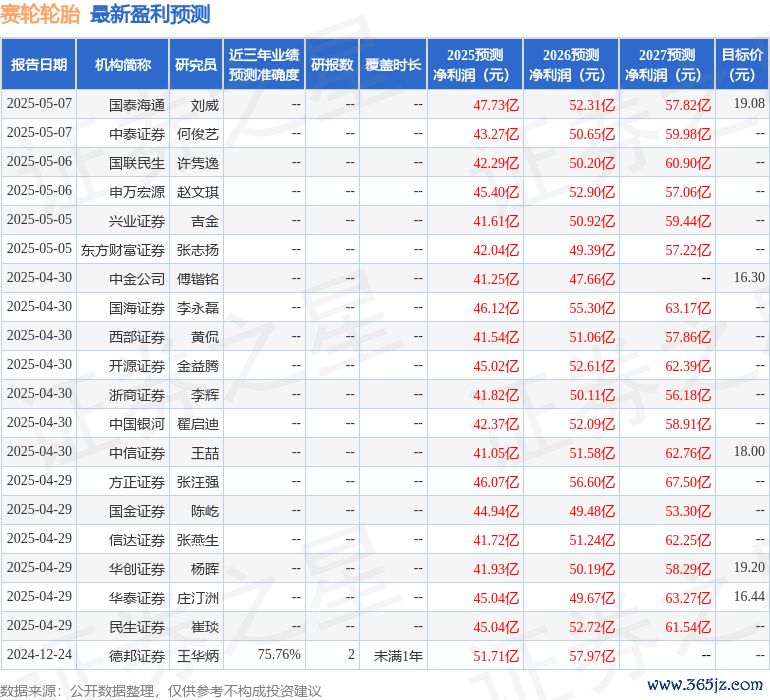Click coverage duration 未满1年

coord(398,656)
